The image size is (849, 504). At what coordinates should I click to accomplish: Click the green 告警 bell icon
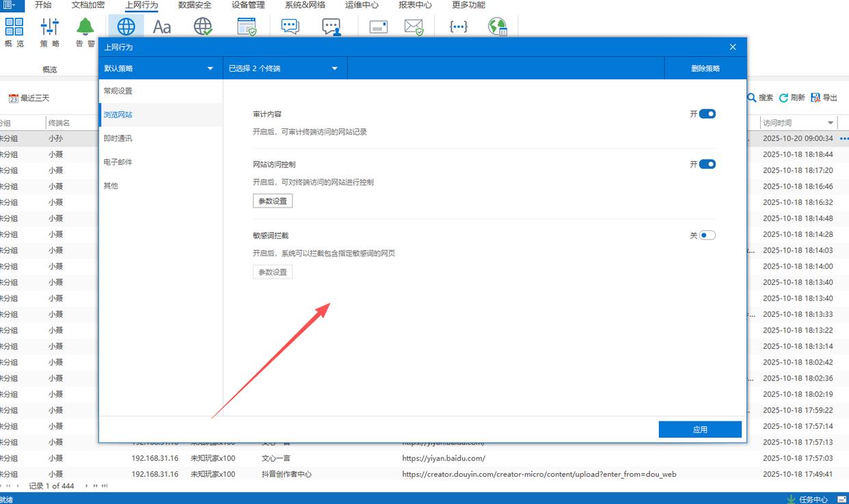tap(85, 27)
